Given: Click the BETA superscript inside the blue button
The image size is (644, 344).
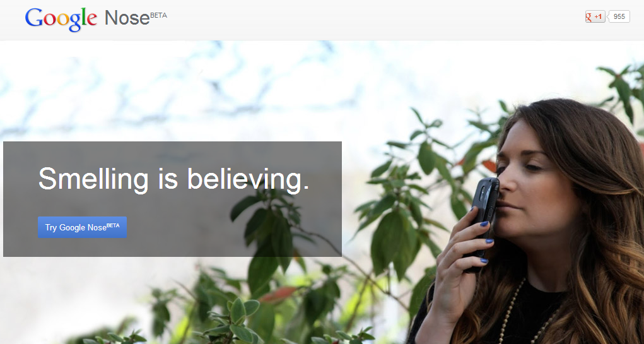Looking at the screenshot, I should 113,225.
